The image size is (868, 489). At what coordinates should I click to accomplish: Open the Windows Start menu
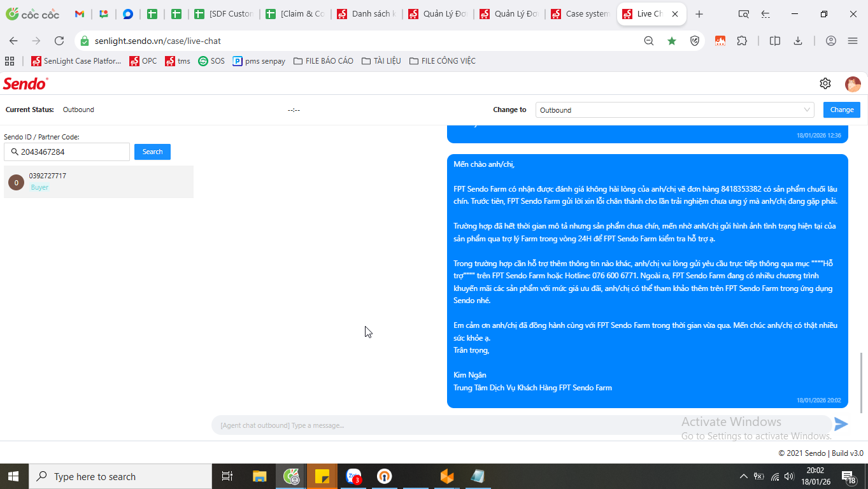pos(14,476)
